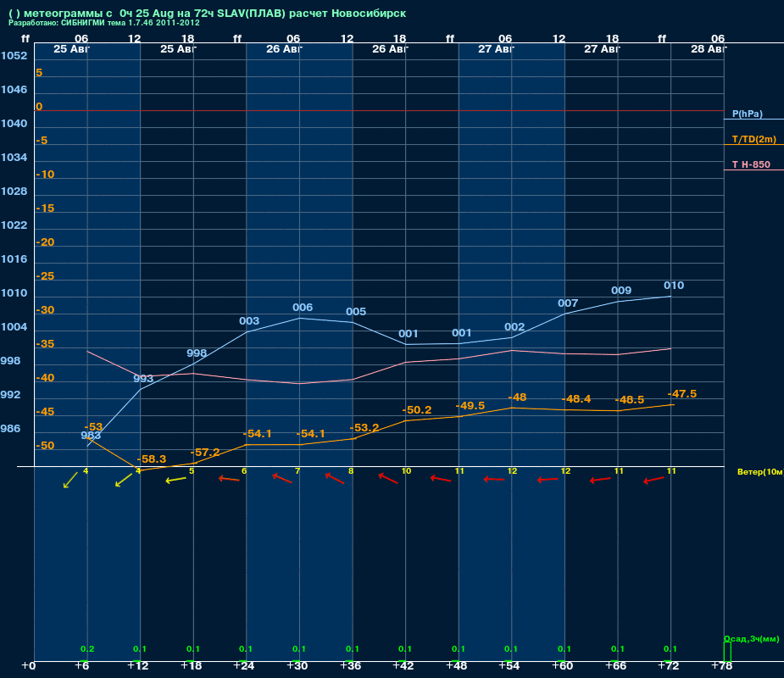Screen dimensions: 784x678
Task: Click the T/TD(2m) temperature legend label
Action: tap(754, 140)
